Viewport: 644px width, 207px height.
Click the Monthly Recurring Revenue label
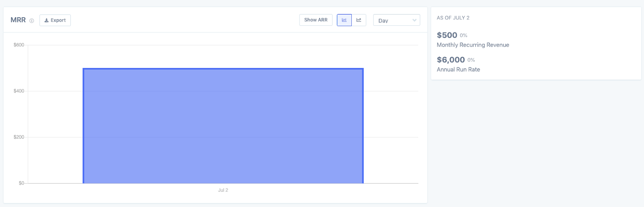coord(473,45)
